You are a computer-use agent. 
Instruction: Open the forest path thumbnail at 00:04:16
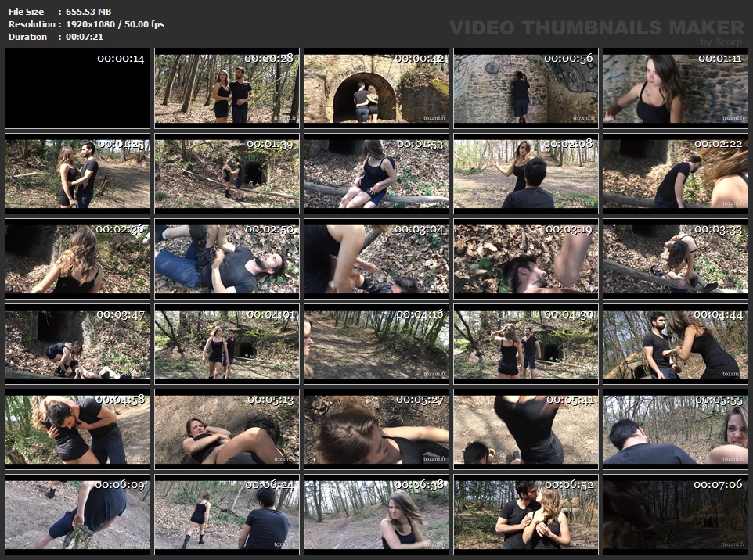[376, 344]
